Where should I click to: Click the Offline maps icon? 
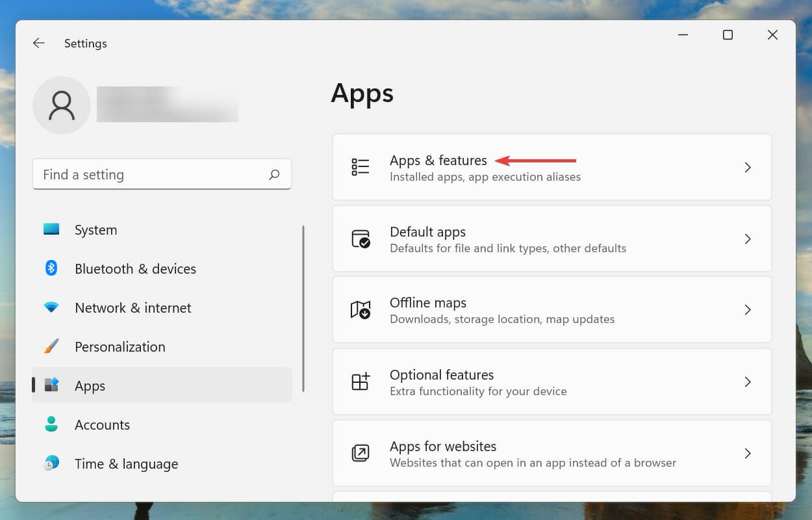(x=361, y=310)
